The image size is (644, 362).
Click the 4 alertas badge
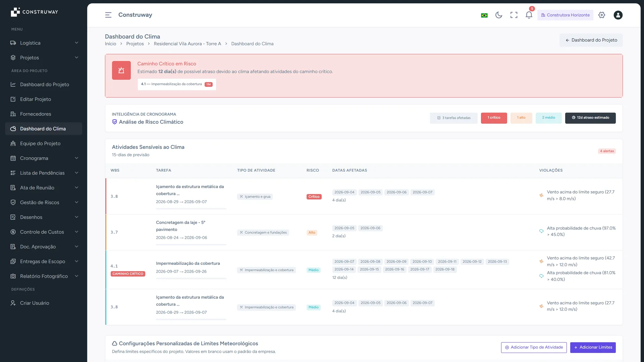pos(607,151)
